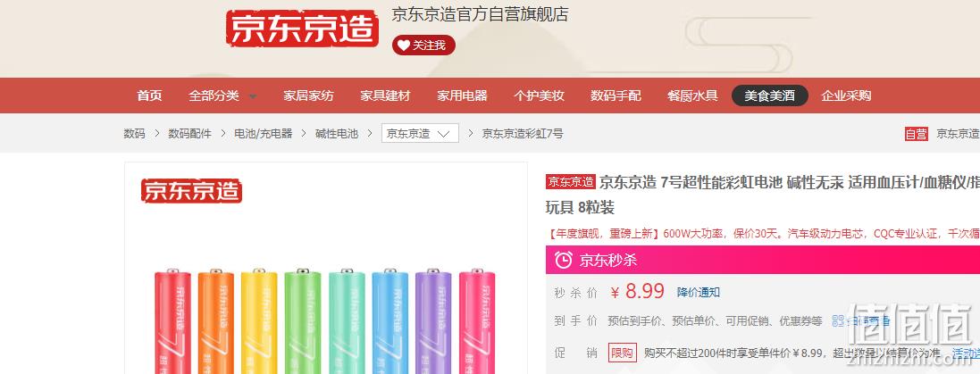Go to the 首页 navigation tab

[149, 96]
